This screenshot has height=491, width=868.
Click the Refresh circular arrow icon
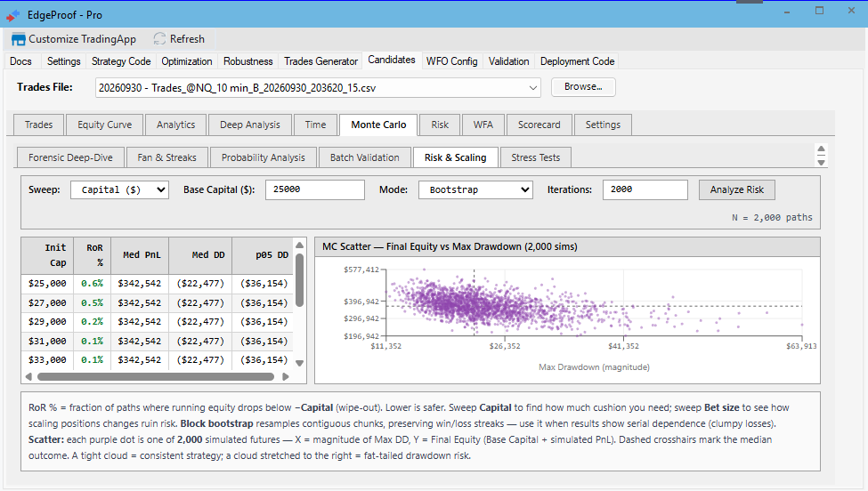click(x=159, y=39)
